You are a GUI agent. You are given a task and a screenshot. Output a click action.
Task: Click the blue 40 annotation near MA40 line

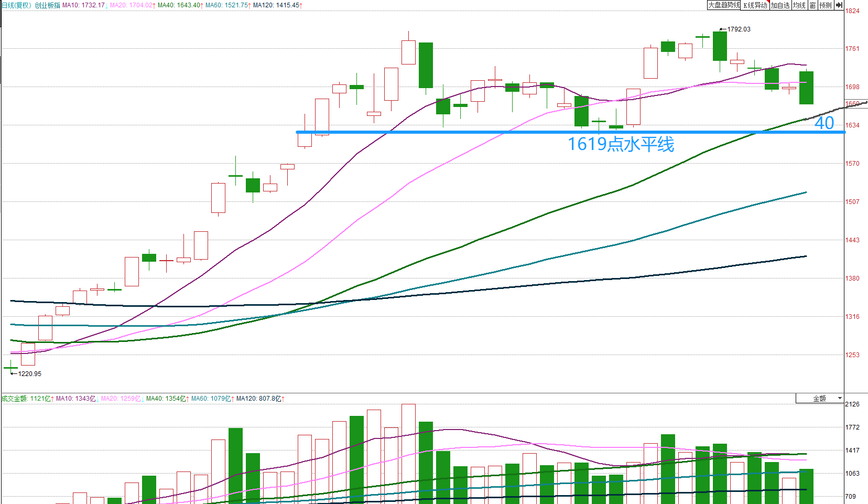824,123
